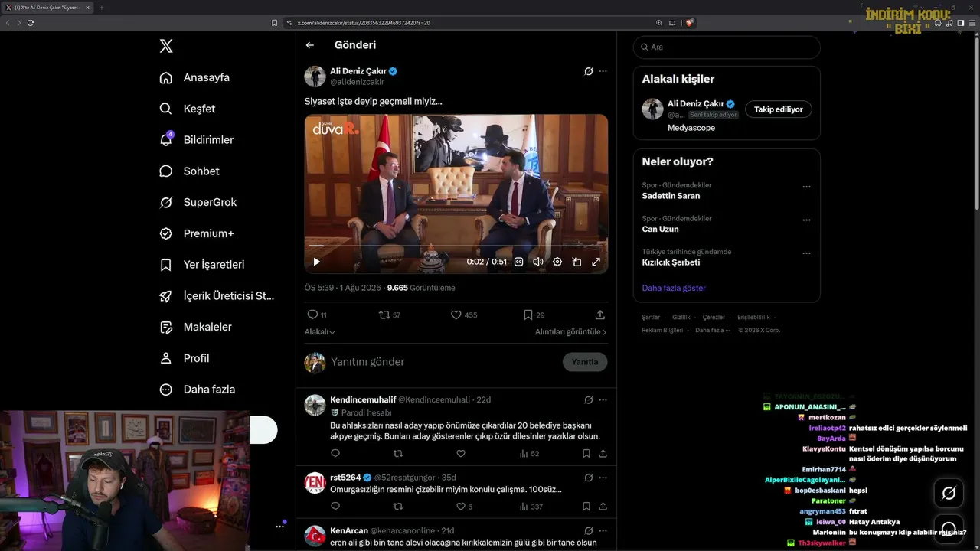Open options for Sadettin Saran trend
The height and width of the screenshot is (551, 980).
tap(806, 187)
